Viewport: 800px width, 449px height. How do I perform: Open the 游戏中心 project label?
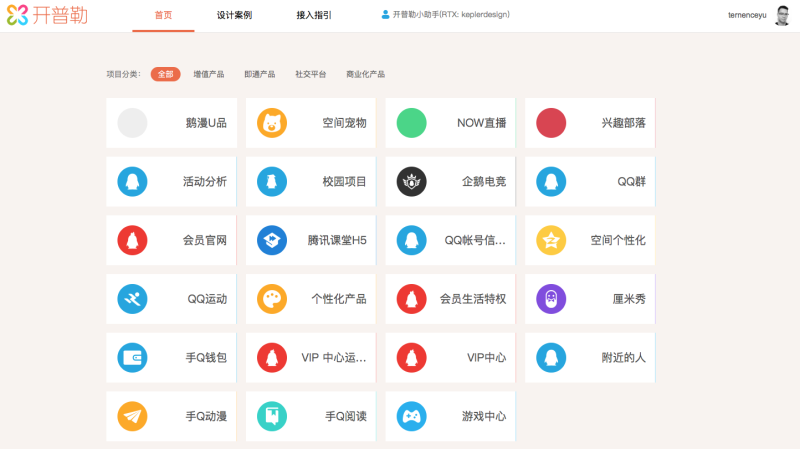click(x=484, y=416)
